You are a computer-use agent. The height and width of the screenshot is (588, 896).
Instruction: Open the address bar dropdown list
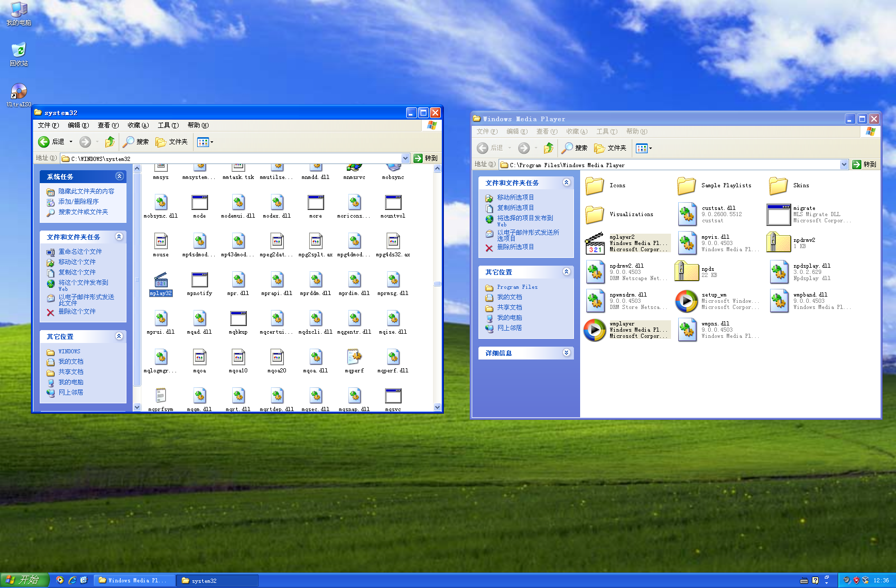[405, 158]
